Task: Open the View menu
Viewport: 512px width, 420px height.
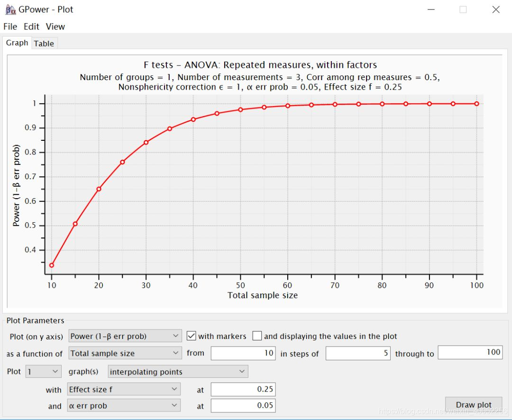Action: 55,27
